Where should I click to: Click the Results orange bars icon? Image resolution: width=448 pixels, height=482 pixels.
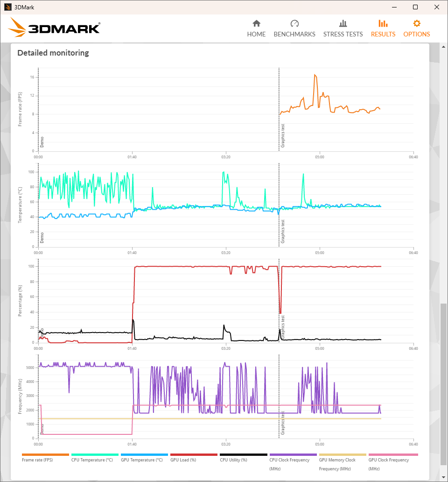[383, 23]
